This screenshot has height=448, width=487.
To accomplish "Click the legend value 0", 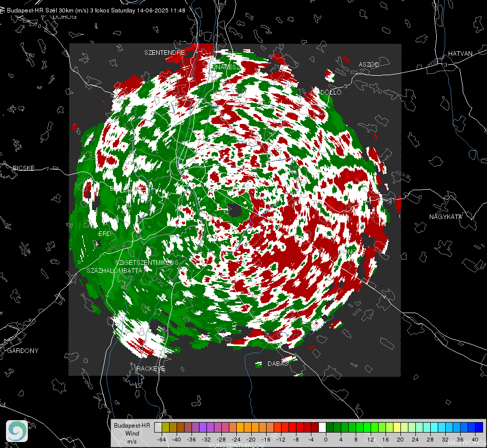I will click(325, 440).
